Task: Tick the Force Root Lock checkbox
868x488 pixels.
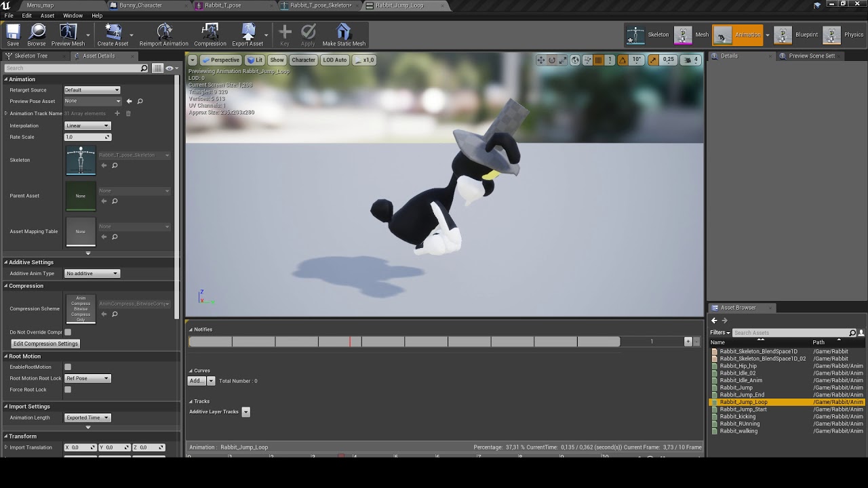Action: click(x=68, y=390)
